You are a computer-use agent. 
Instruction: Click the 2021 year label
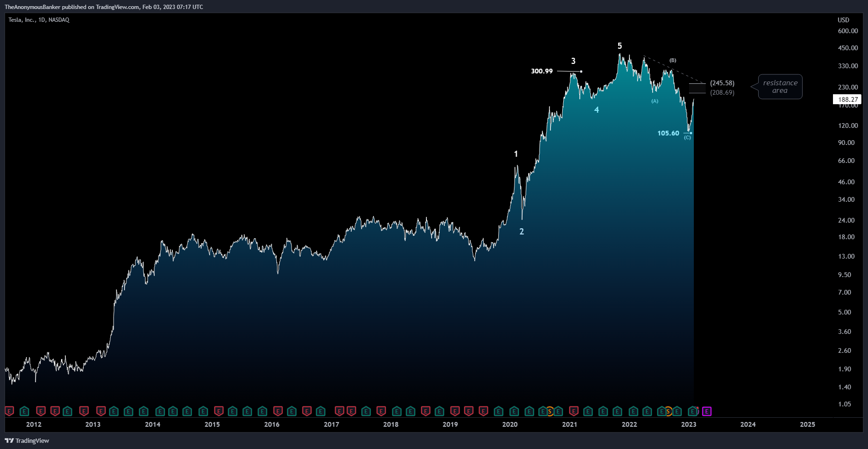pos(569,424)
